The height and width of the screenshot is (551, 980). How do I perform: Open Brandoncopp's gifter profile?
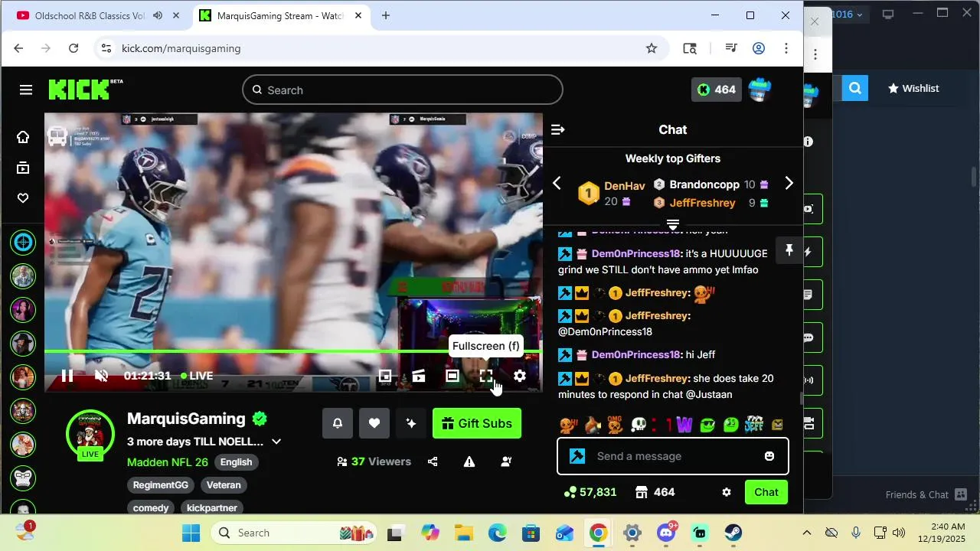(x=704, y=184)
